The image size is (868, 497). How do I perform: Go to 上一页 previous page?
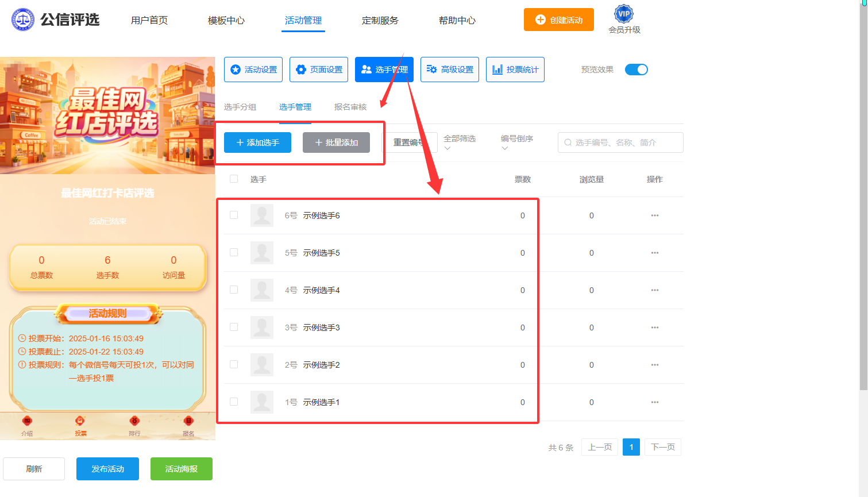coord(600,447)
